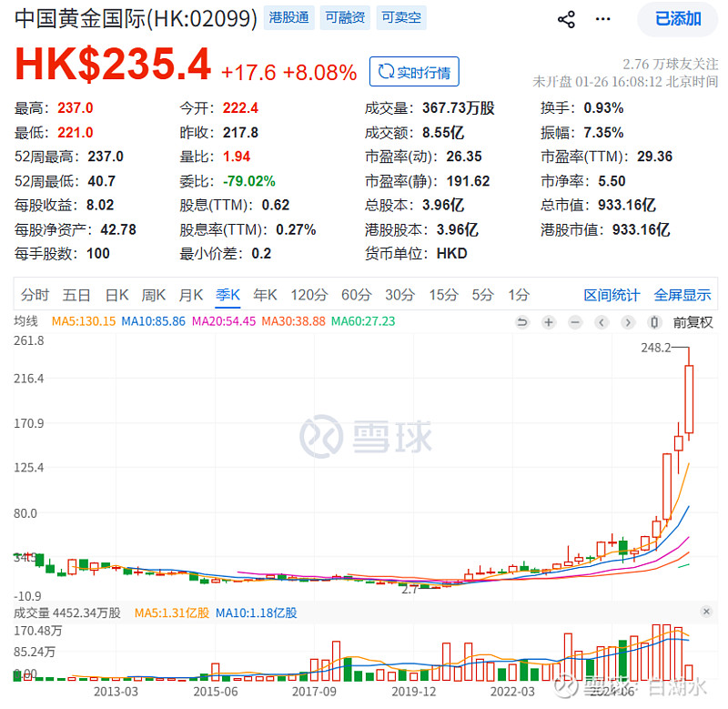Click the 2017-09 date axis label
The width and height of the screenshot is (728, 709).
tap(314, 692)
